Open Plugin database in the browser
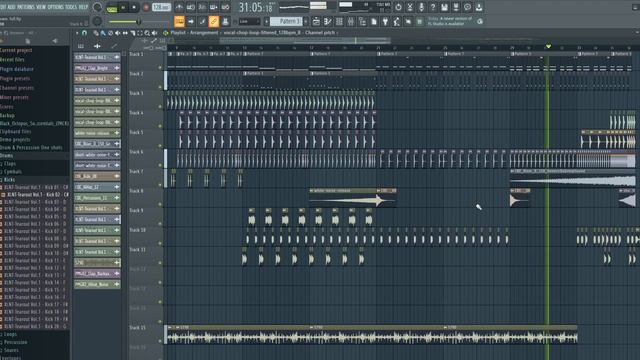Image resolution: width=640 pixels, height=360 pixels. pyautogui.click(x=16, y=69)
